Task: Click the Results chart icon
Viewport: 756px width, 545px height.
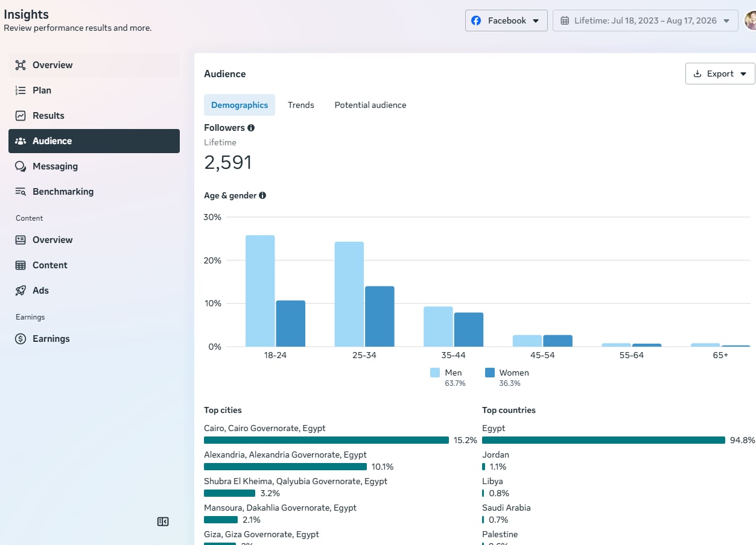Action: click(21, 116)
